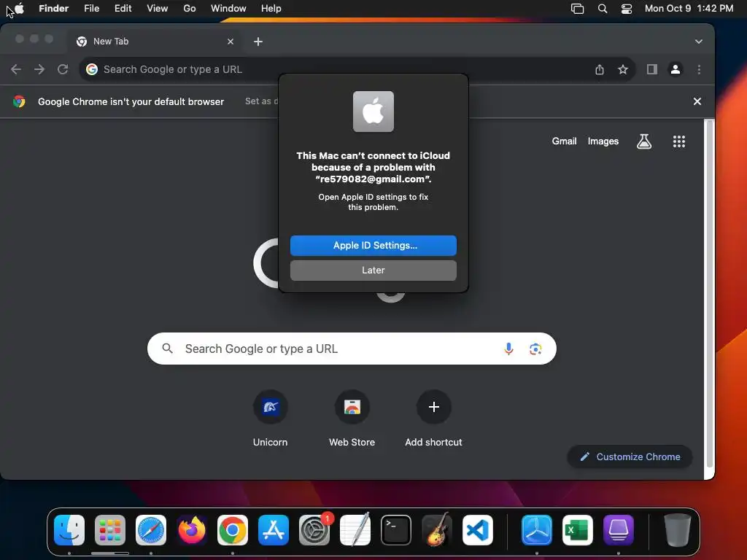This screenshot has height=560, width=747.
Task: Open purple Apple Configurator icon in Dock
Action: (619, 530)
